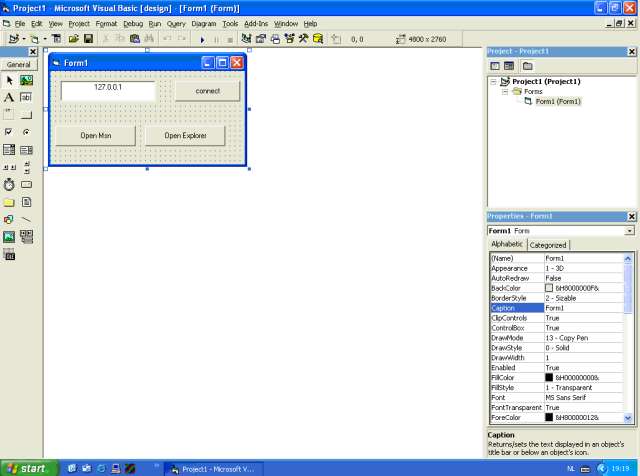
Task: Select the OLE control tool
Action: (x=9, y=255)
